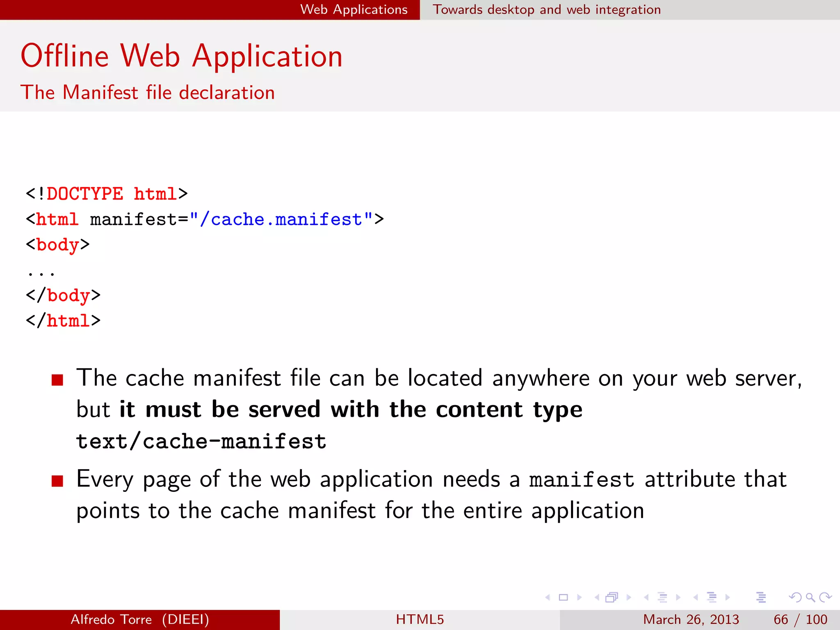Viewport: 840px width, 630px height.
Task: Click the search magnifier icon
Action: (810, 598)
